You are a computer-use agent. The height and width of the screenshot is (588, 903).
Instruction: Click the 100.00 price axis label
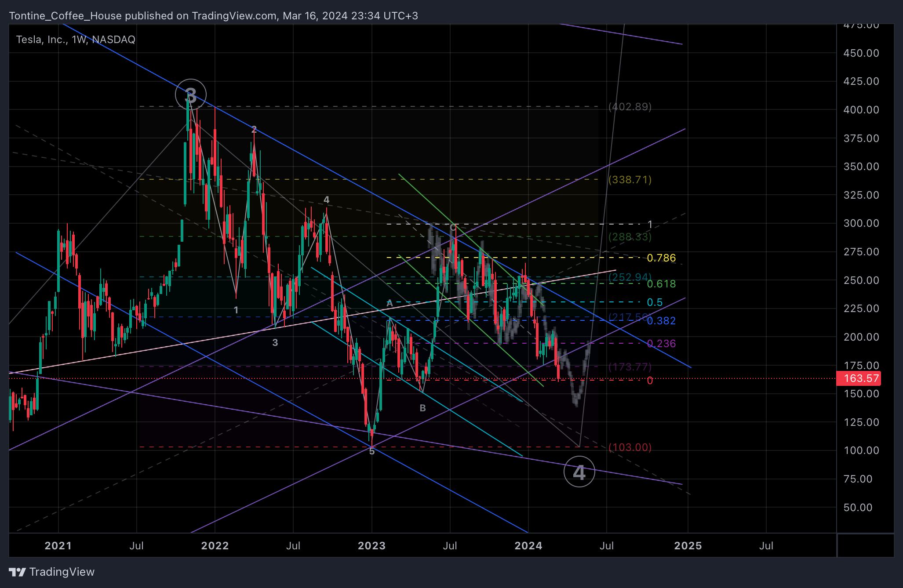click(x=861, y=450)
